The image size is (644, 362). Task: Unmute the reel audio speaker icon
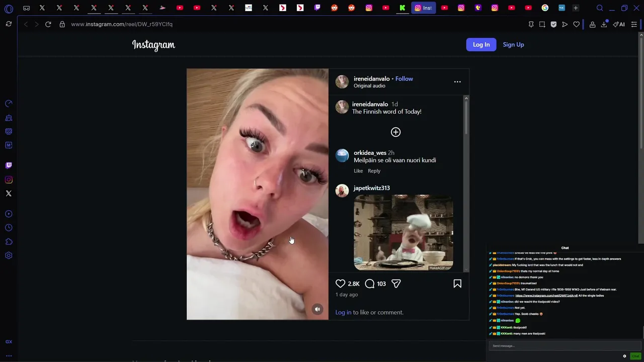317,309
